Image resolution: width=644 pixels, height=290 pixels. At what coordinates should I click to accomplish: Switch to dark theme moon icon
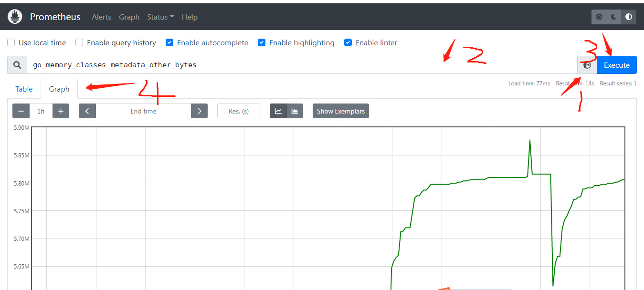point(614,17)
